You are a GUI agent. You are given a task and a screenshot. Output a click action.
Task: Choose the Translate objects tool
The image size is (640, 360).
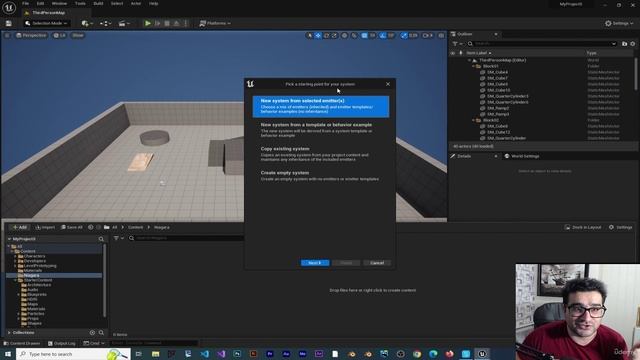coord(318,36)
